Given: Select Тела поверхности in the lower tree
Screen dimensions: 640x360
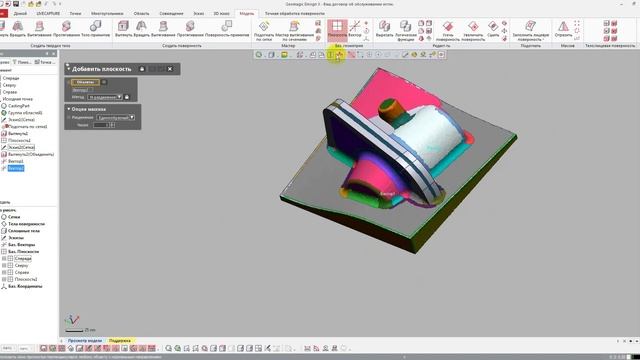Looking at the screenshot, I should click(26, 224).
